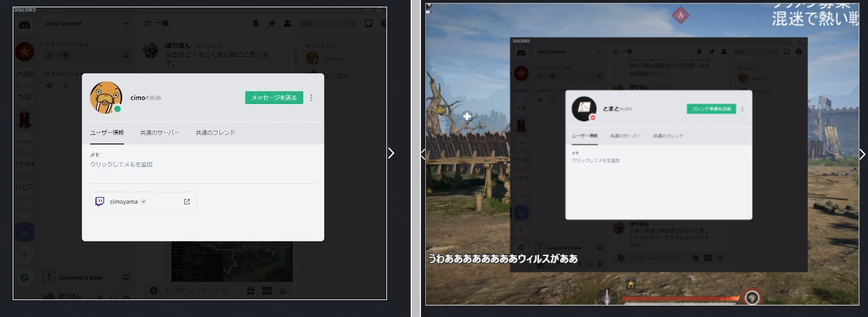
Task: Open the cimoyama Twitch connection link
Action: (x=143, y=201)
